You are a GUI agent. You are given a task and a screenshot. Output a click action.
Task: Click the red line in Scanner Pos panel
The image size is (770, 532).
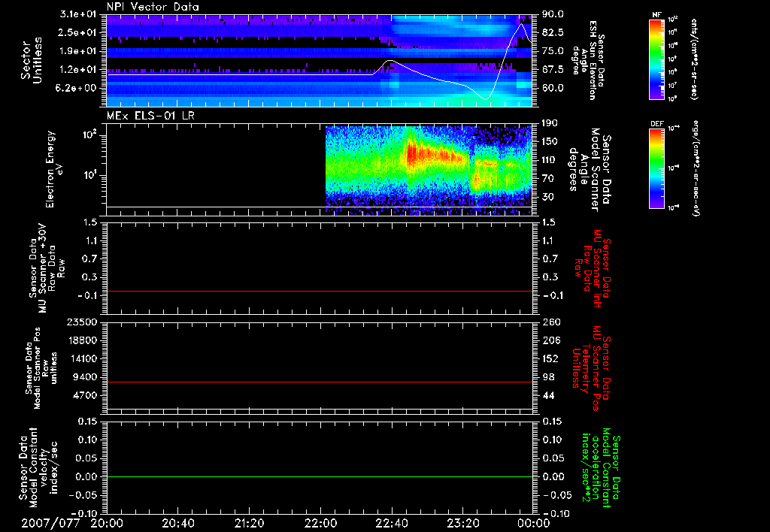point(320,382)
